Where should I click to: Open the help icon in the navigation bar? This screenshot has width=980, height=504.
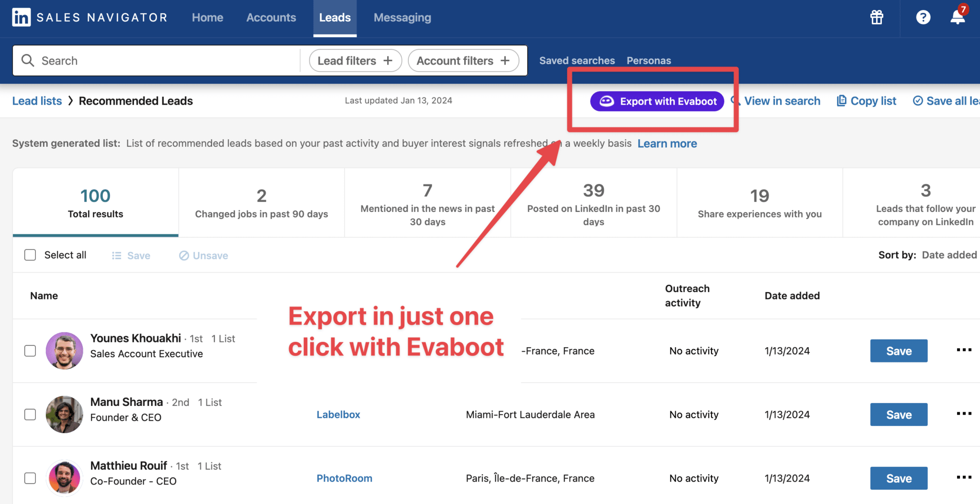tap(923, 17)
